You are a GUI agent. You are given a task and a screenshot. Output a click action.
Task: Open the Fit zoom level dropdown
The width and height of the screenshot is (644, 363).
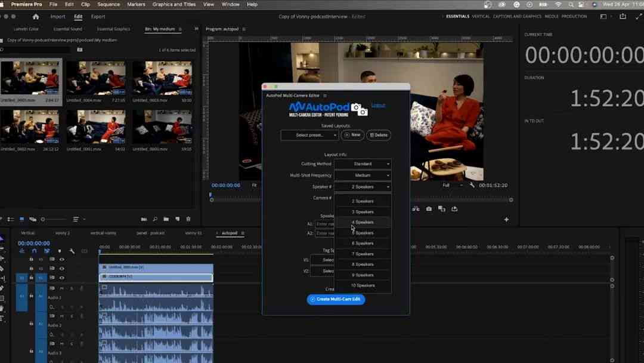[x=255, y=186]
